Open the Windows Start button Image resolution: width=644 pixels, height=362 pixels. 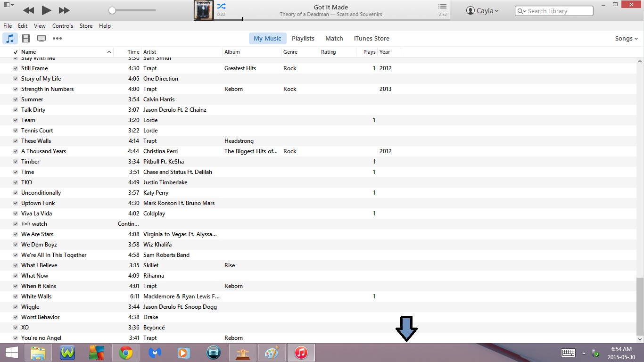tap(11, 353)
